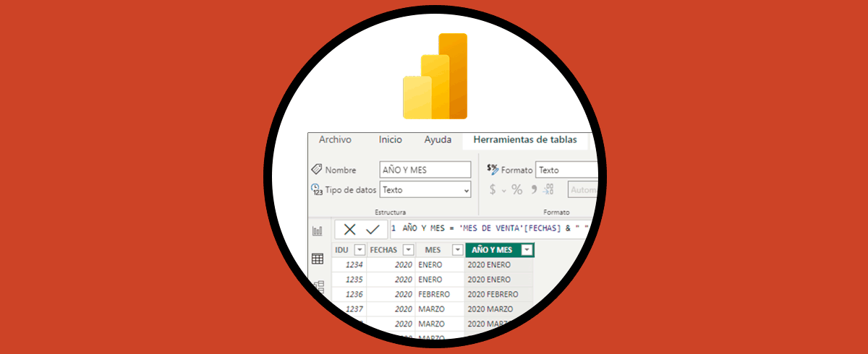Image resolution: width=868 pixels, height=354 pixels.
Task: Open the IDU column filter dropdown
Action: pyautogui.click(x=358, y=250)
